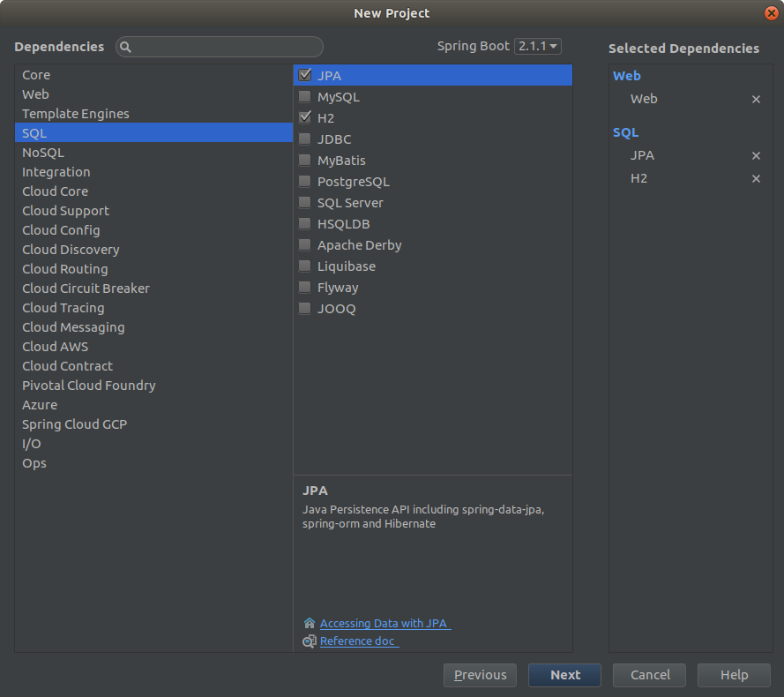Remove H2 from Selected Dependencies

[x=756, y=178]
